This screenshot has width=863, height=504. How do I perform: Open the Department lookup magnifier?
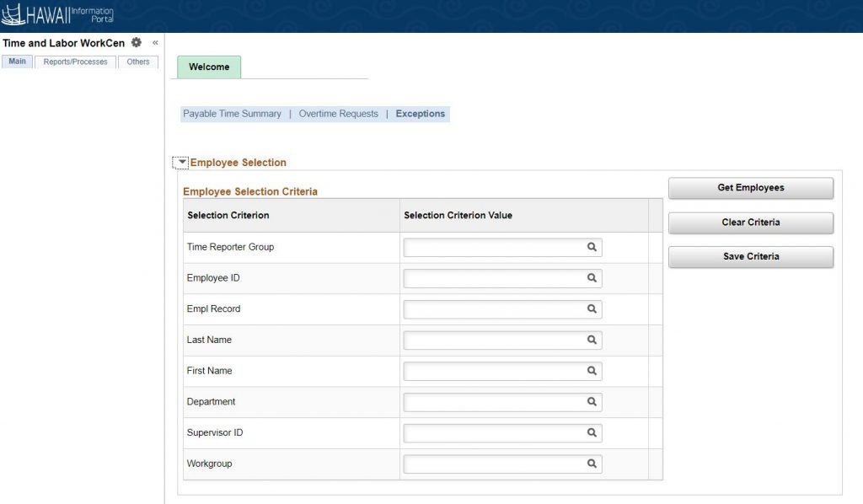592,402
